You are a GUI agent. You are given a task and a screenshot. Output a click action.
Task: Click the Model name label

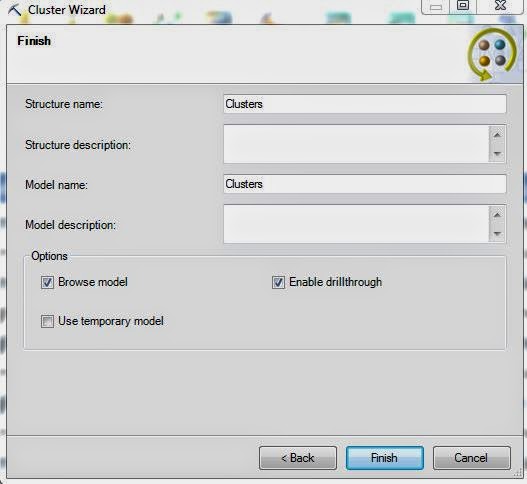coord(56,185)
